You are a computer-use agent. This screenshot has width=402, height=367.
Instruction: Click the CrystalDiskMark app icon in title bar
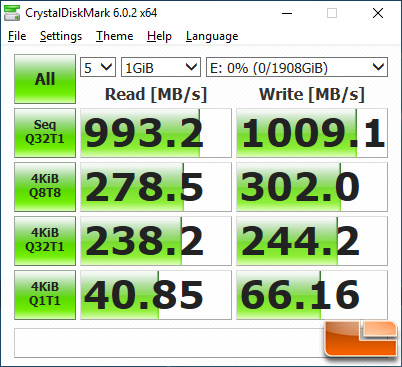[x=12, y=13]
